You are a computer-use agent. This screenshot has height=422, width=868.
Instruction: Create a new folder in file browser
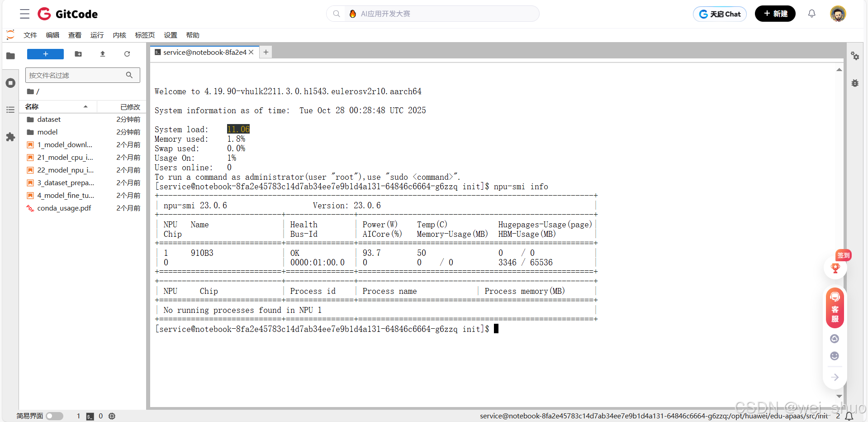point(78,54)
